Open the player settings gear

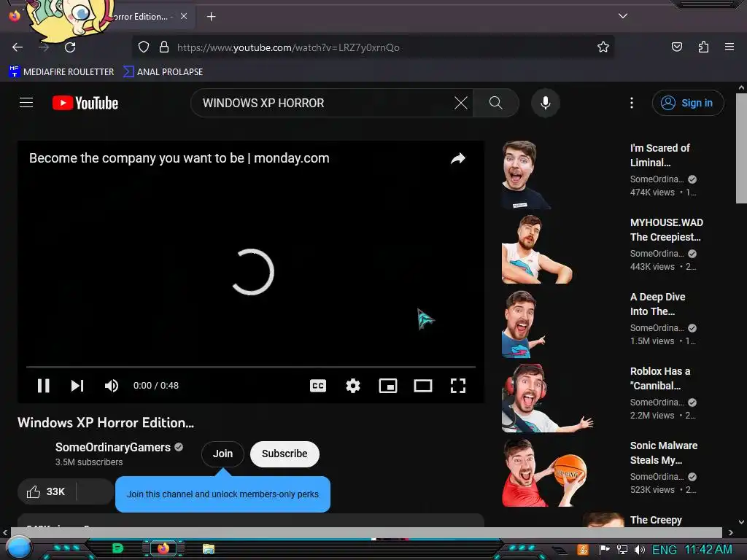coord(353,386)
